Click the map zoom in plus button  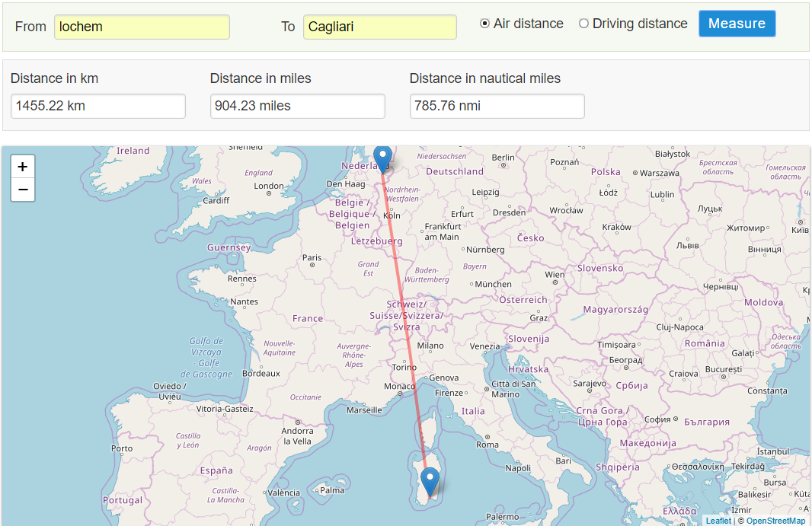[x=23, y=167]
